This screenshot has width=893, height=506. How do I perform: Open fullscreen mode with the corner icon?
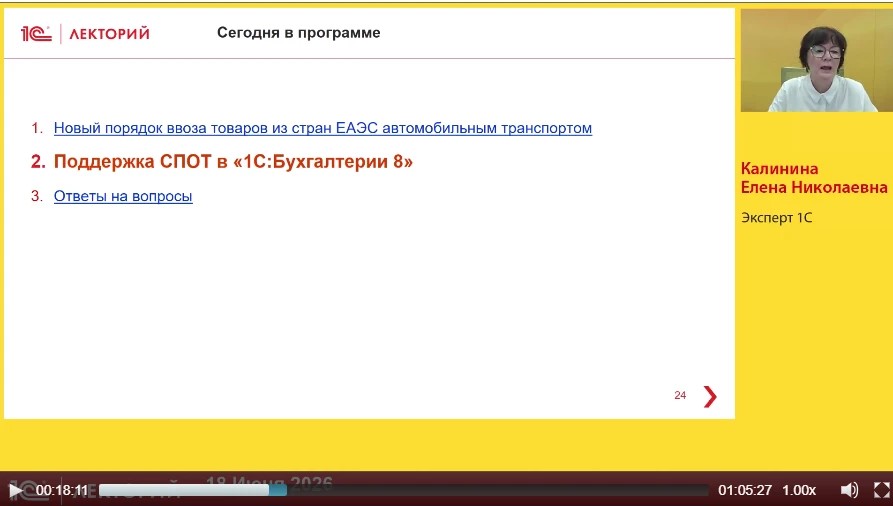coord(882,490)
